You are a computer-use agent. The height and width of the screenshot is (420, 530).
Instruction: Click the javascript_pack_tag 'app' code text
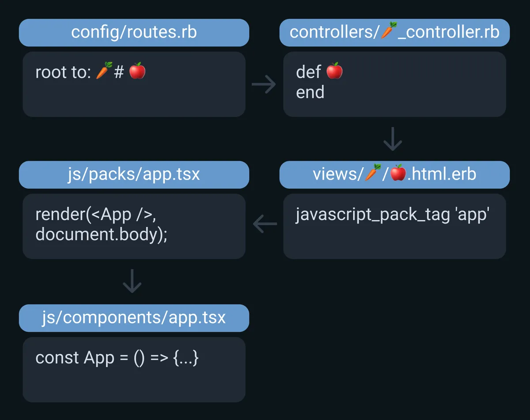[x=393, y=215]
